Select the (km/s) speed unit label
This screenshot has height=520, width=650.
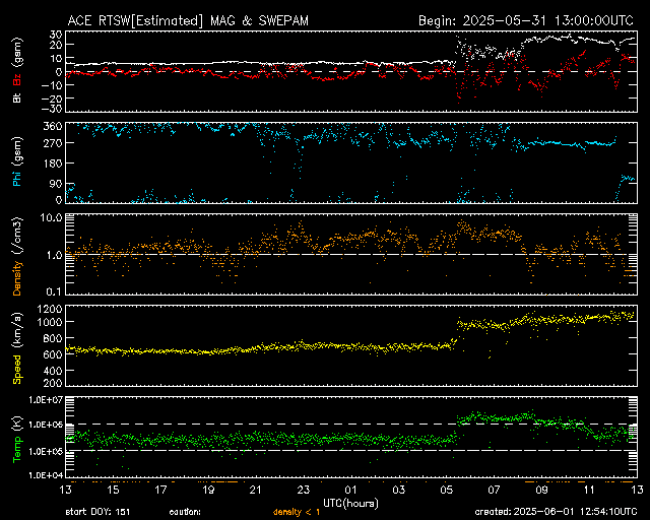click(x=17, y=331)
